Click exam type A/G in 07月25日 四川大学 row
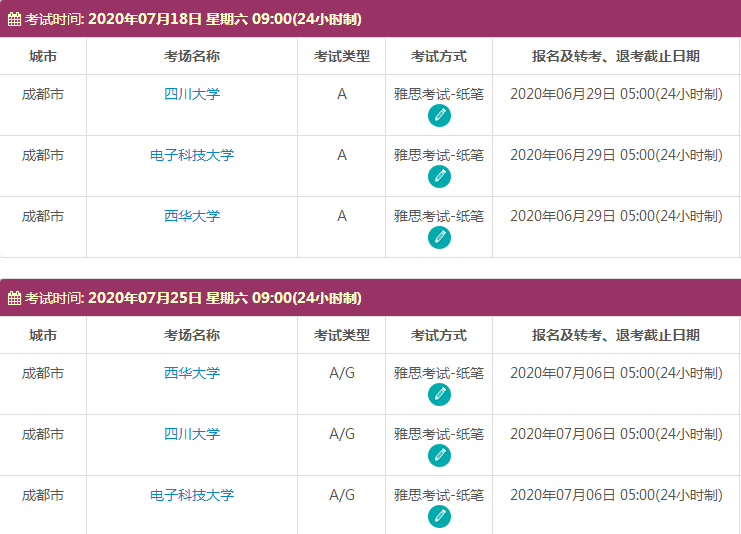Screen dimensions: 741x534 pos(342,434)
